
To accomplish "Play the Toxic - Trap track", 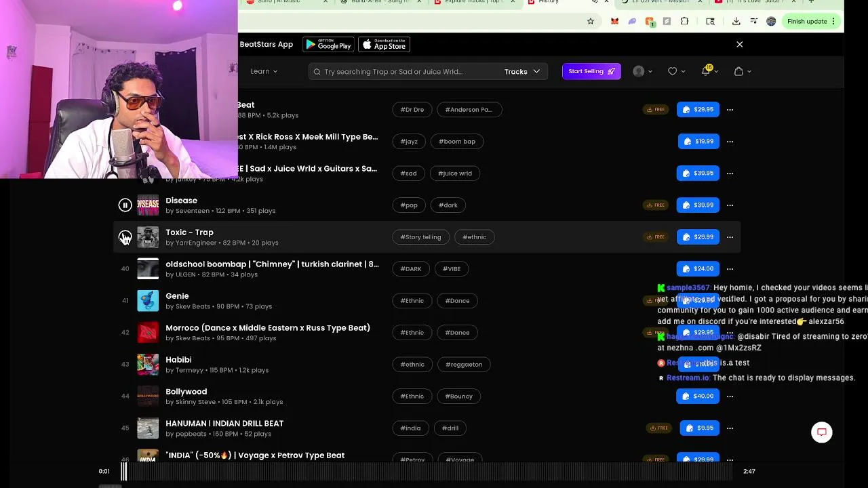I will [x=125, y=237].
